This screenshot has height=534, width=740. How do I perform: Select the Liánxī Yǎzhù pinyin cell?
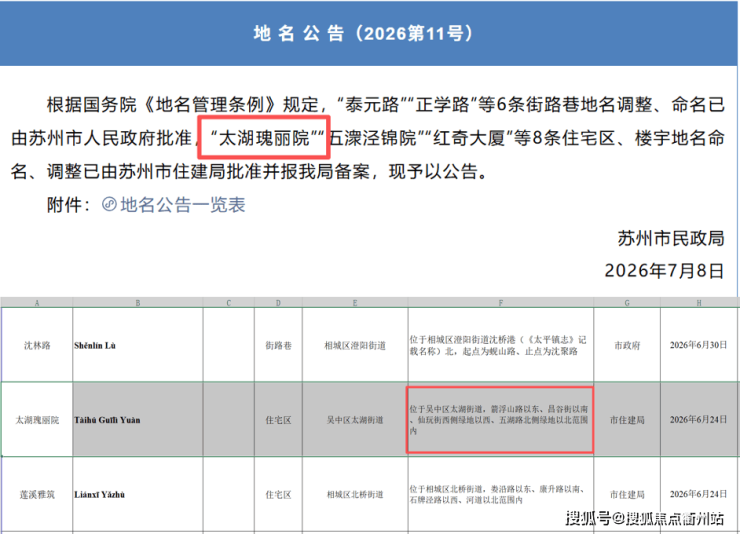point(138,494)
